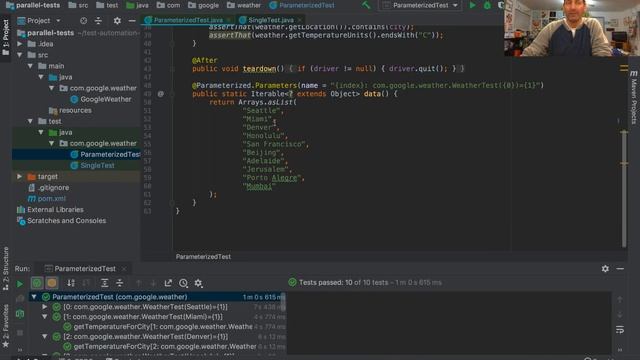Click the down-the-stack-trace arrow in console

620,315
